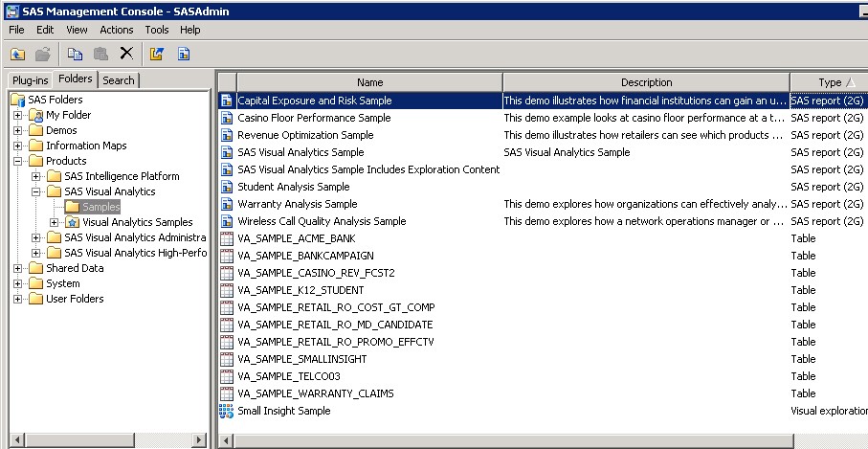
Task: Select VA_SAMPLE_CASINO_REV_FCST2 table row
Action: pos(543,273)
